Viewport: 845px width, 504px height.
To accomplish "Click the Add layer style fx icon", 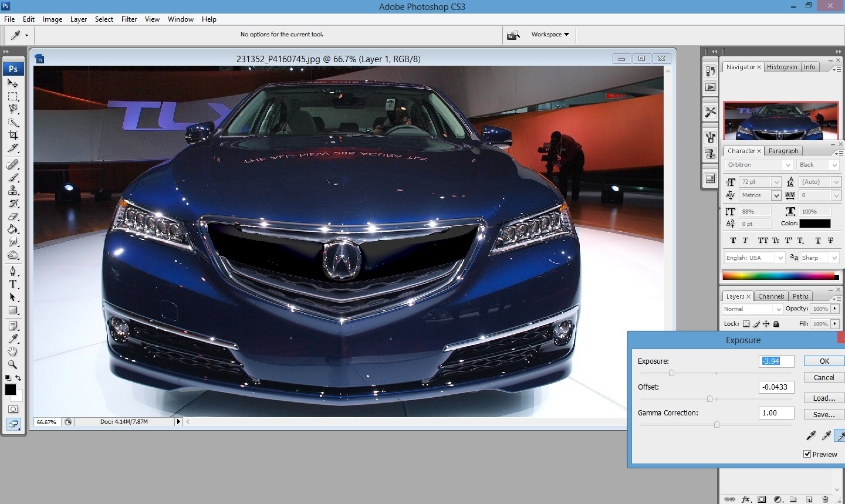I will point(746,499).
